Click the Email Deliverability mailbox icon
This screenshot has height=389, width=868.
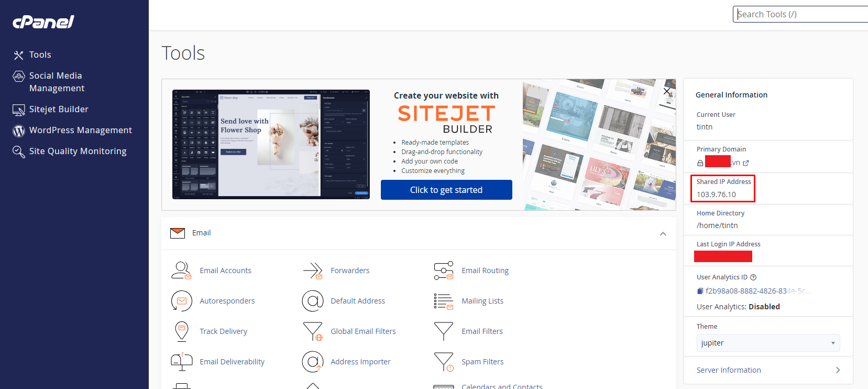(x=181, y=362)
